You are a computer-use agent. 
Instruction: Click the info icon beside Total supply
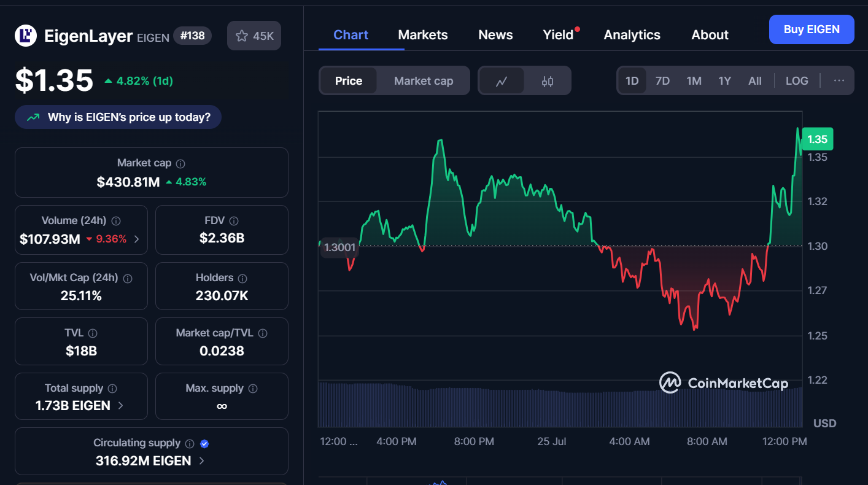click(112, 389)
